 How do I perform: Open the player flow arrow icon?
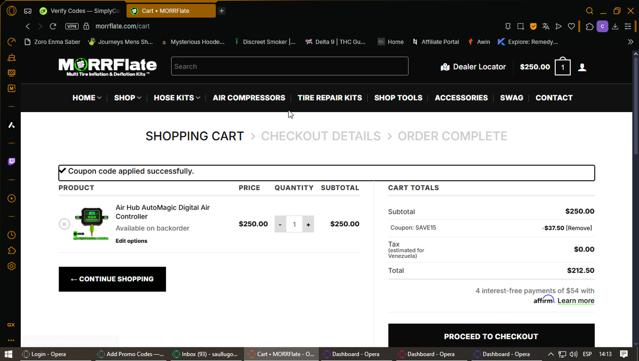pos(559,26)
